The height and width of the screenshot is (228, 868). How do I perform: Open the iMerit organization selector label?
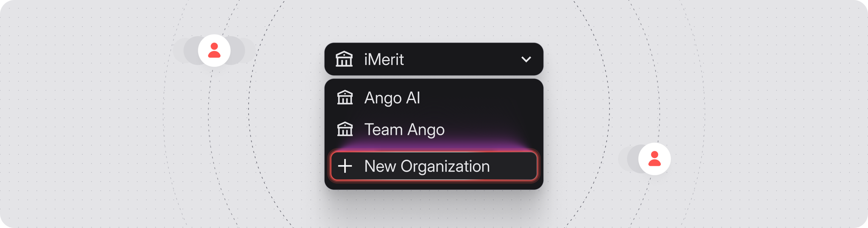click(384, 59)
